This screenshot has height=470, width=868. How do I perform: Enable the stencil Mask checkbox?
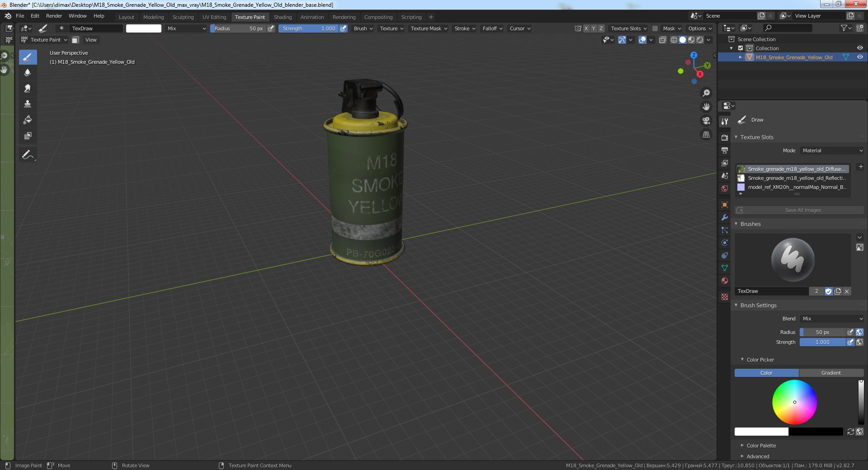(655, 28)
